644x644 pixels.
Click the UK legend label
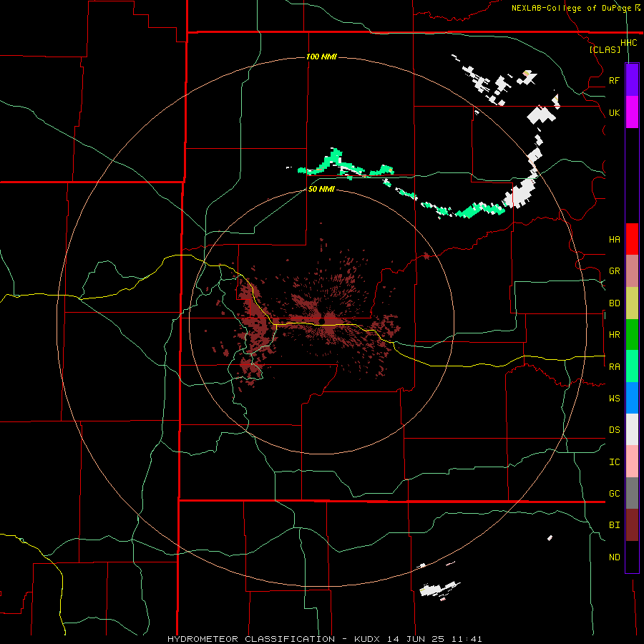point(614,112)
